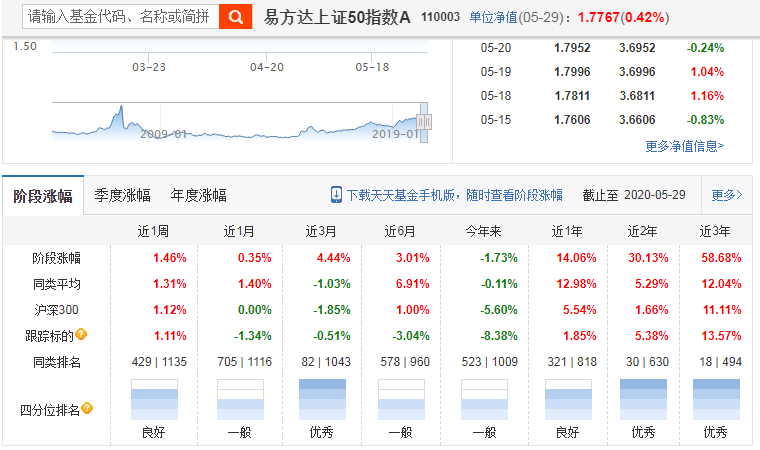The height and width of the screenshot is (450, 760).
Task: Click the ranking 18 | 494
Action: point(720,362)
